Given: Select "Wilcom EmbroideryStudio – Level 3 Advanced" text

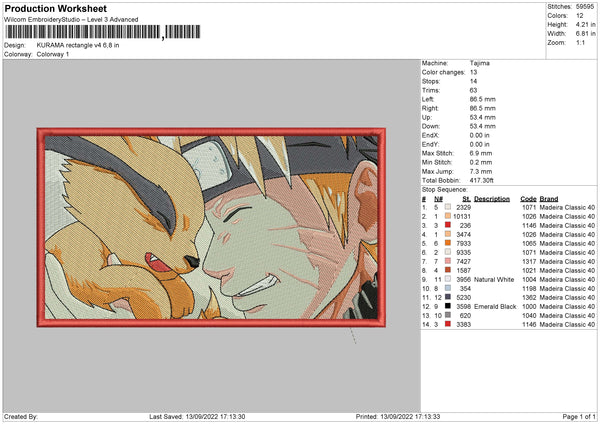Looking at the screenshot, I should pos(71,20).
